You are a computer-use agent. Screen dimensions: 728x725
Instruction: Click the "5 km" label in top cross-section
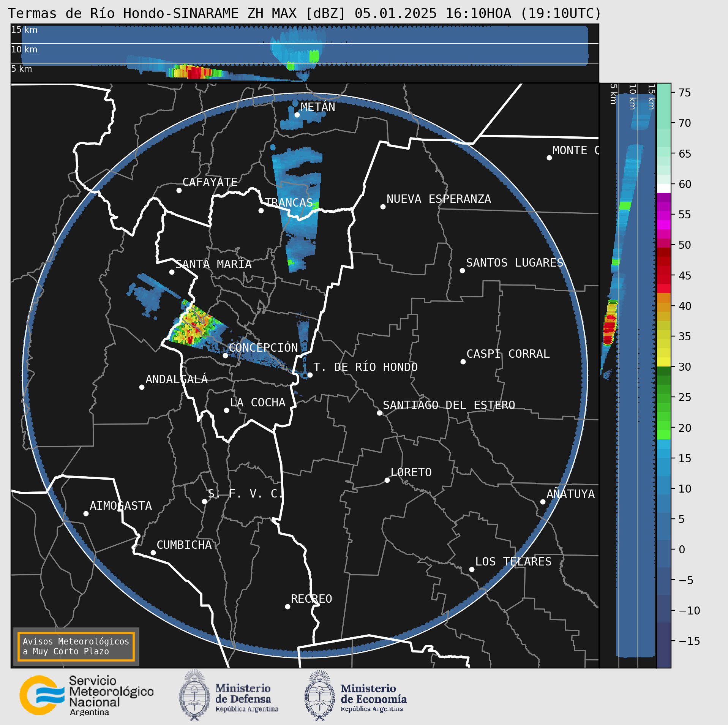[x=21, y=69]
